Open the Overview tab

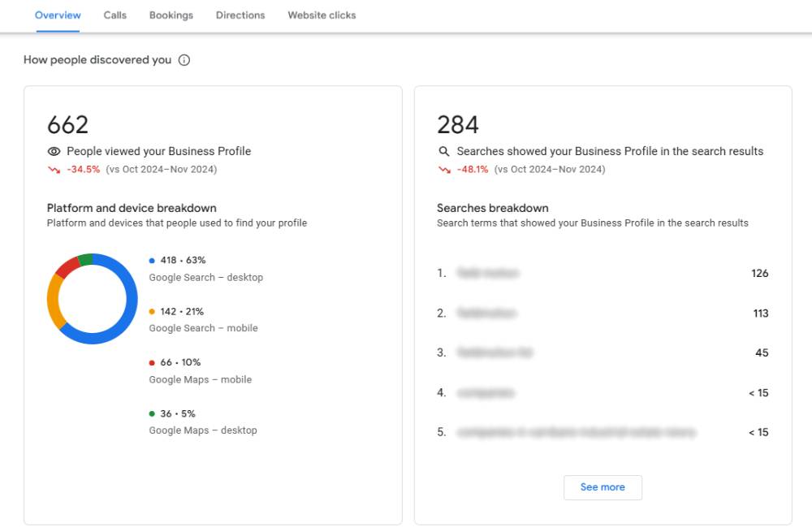58,15
